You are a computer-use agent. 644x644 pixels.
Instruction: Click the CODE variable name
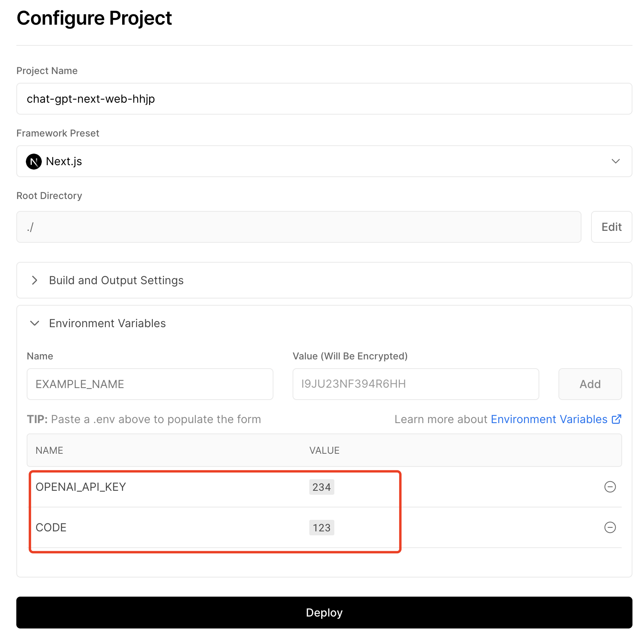pyautogui.click(x=51, y=527)
